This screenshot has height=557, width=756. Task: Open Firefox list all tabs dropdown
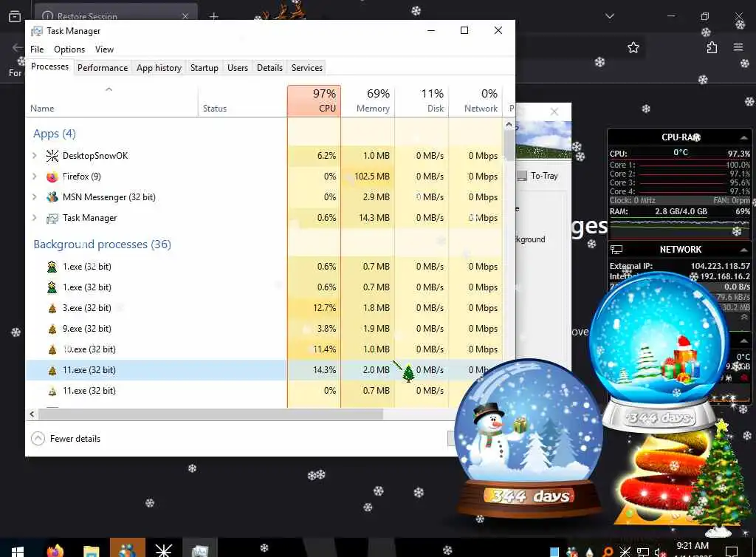[x=610, y=16]
